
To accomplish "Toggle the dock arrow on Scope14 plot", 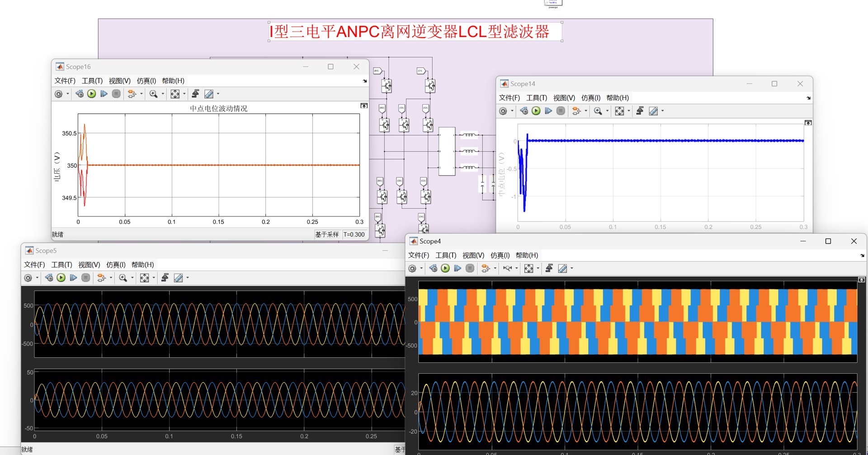I will (x=808, y=122).
